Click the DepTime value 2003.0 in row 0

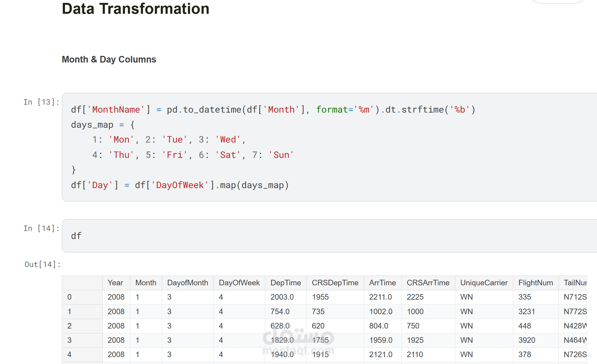coord(282,297)
